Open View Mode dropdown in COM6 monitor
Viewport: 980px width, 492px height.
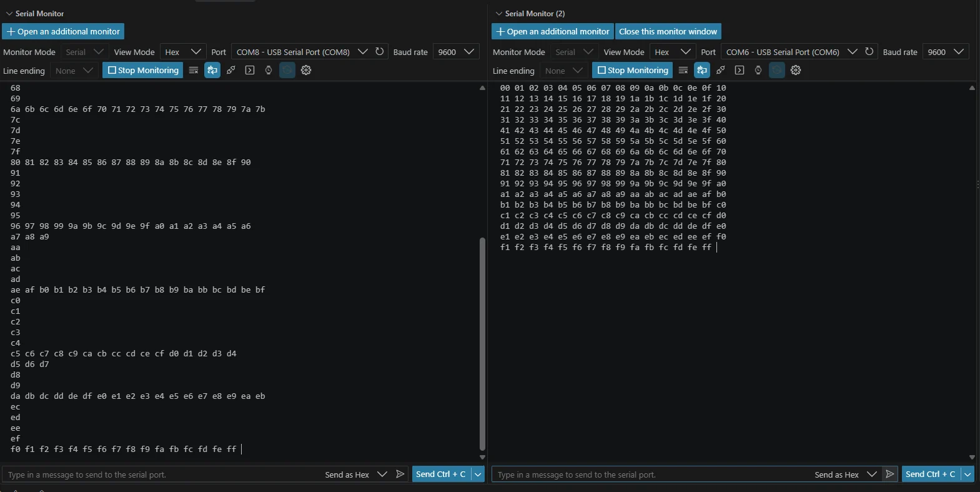point(673,52)
